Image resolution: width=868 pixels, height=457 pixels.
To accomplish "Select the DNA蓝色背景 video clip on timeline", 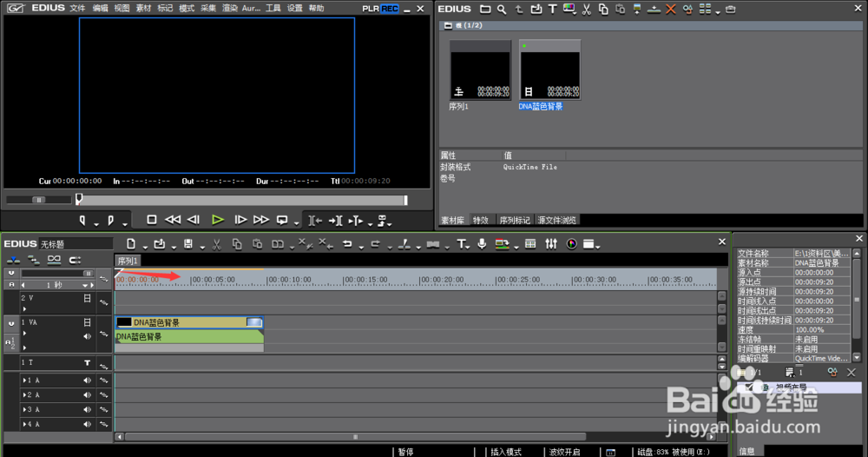I will tap(189, 322).
